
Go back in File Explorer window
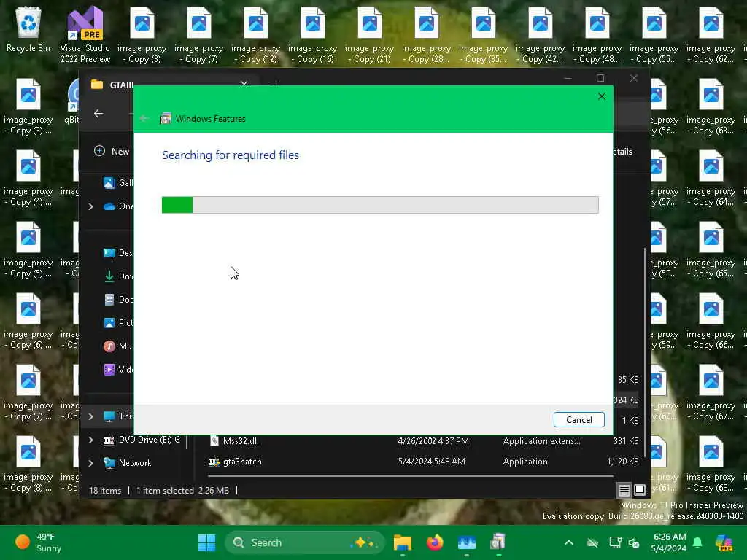(x=98, y=113)
